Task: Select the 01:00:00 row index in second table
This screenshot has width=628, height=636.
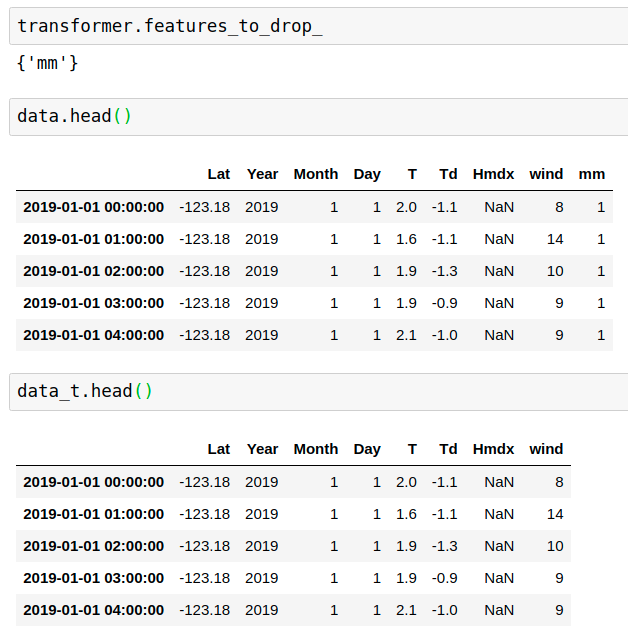Action: click(93, 514)
